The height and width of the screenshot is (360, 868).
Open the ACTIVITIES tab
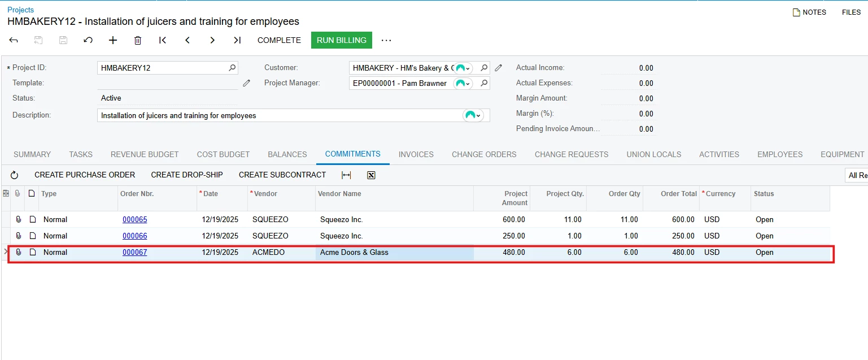point(719,154)
